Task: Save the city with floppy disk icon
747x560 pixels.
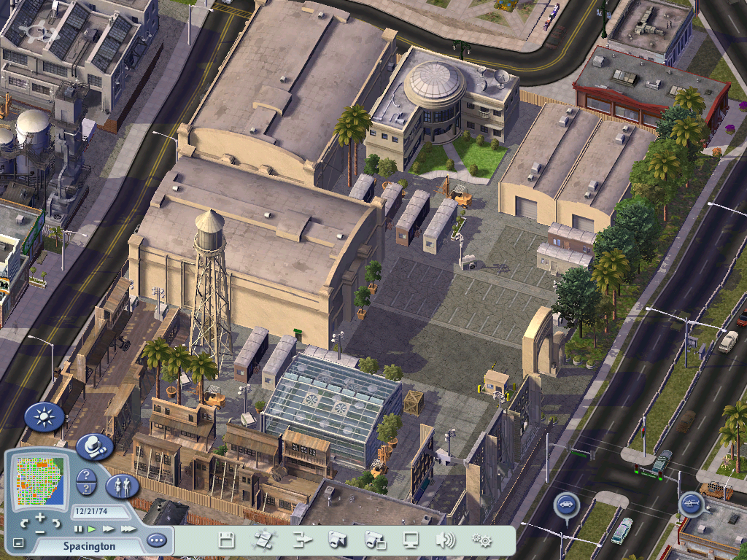Action: tap(227, 540)
